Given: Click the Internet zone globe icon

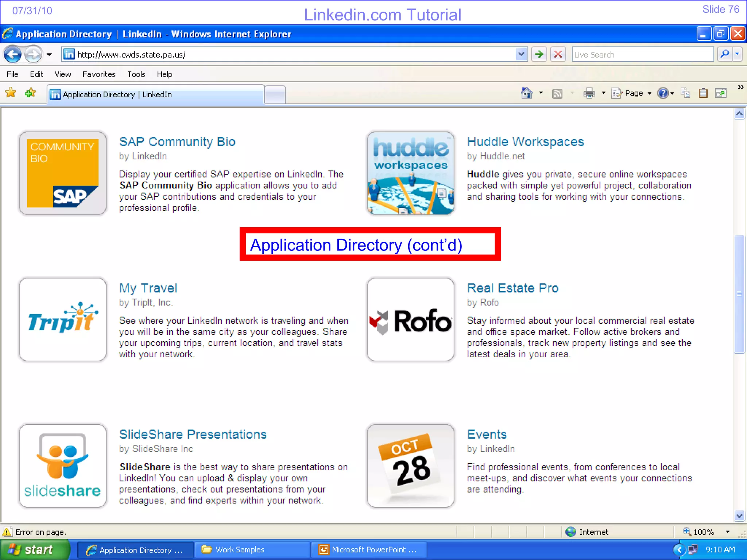Looking at the screenshot, I should pos(570,532).
